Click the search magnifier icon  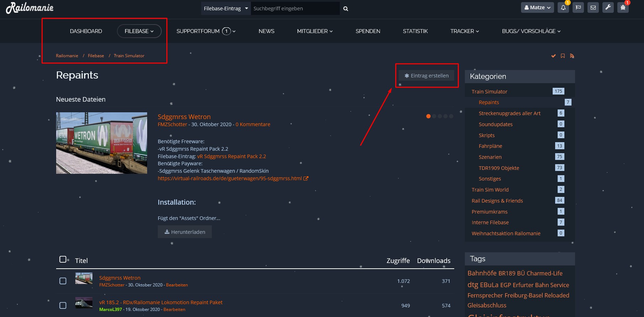[345, 9]
